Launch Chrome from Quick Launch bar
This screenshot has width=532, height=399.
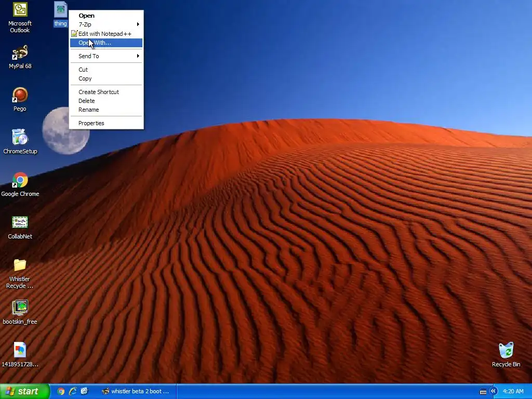coord(61,391)
